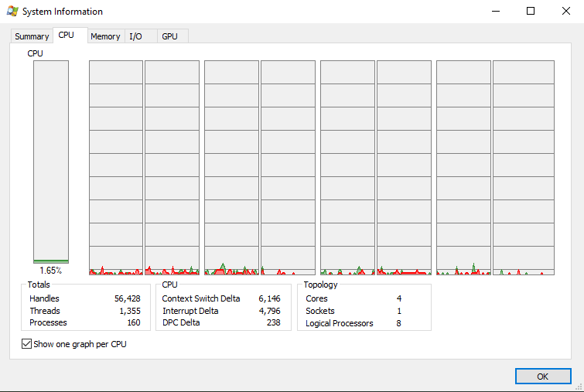Maximize the System Information window

click(x=531, y=12)
